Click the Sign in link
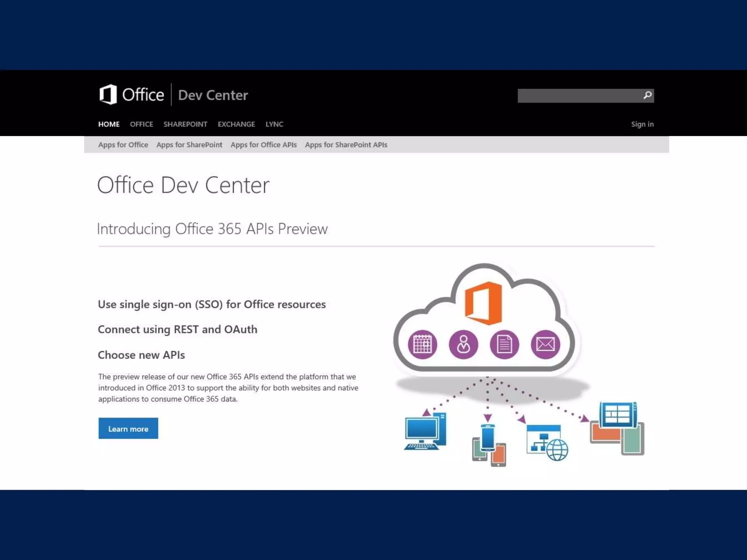 pos(642,124)
